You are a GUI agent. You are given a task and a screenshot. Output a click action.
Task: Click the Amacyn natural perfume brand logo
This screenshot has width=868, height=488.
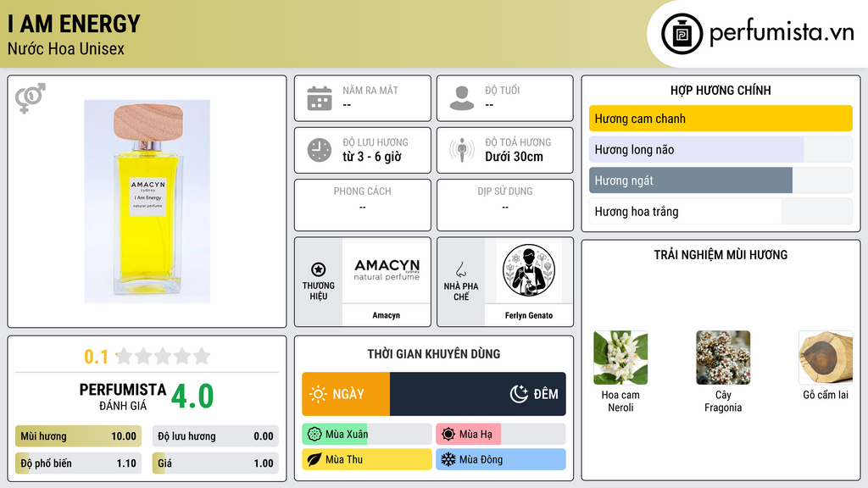pyautogui.click(x=387, y=270)
